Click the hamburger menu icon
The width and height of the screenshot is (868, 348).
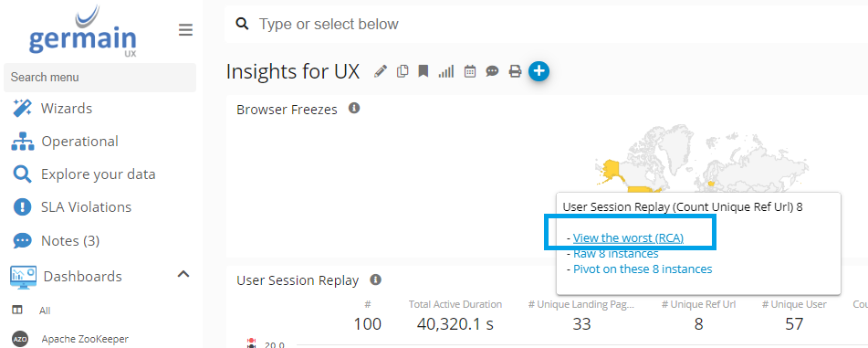pyautogui.click(x=185, y=30)
